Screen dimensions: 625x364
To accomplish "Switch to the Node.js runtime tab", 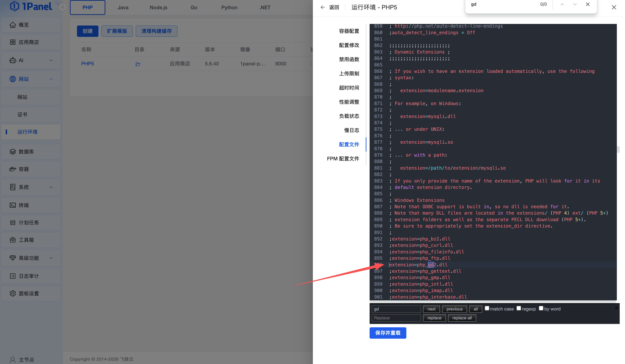I will 158,7.
